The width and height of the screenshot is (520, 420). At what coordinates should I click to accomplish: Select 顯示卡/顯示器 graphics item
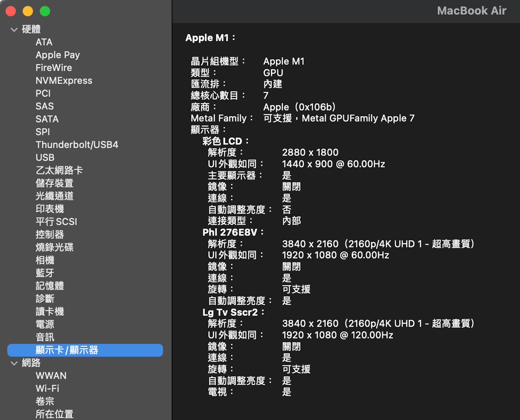tap(67, 350)
